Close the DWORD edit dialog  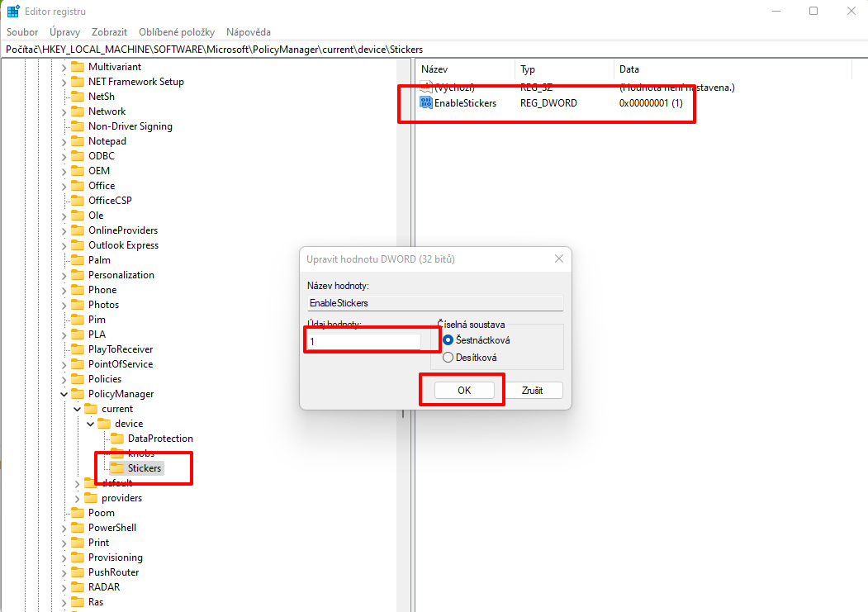coord(559,259)
